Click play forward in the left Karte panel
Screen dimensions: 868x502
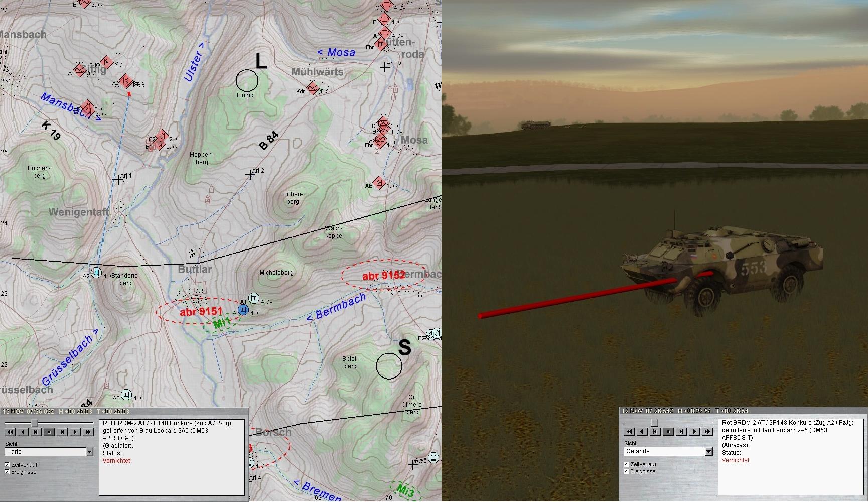click(x=75, y=432)
